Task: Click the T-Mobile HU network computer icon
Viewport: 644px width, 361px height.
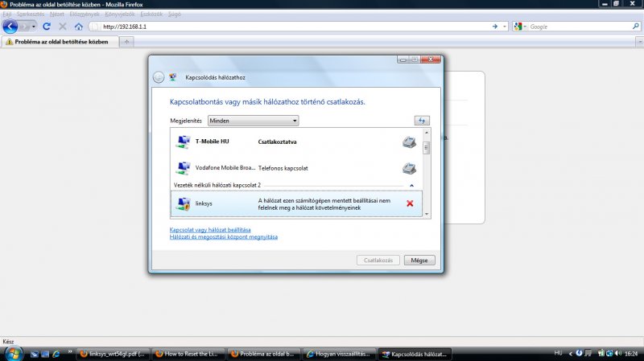Action: point(184,142)
